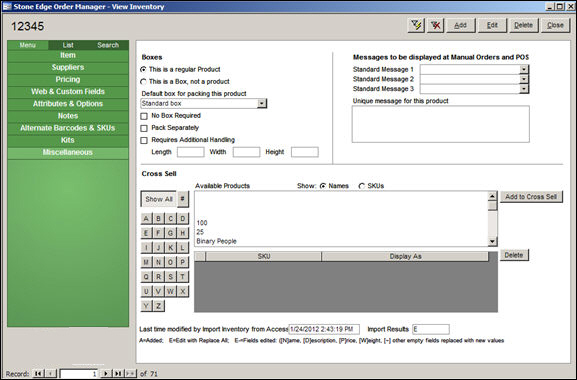Open the Item section
The image size is (577, 380).
click(x=68, y=55)
